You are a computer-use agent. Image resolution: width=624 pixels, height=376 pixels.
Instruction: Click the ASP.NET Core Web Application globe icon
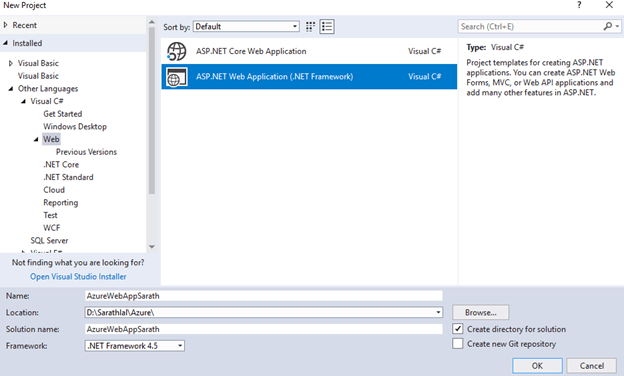point(176,51)
